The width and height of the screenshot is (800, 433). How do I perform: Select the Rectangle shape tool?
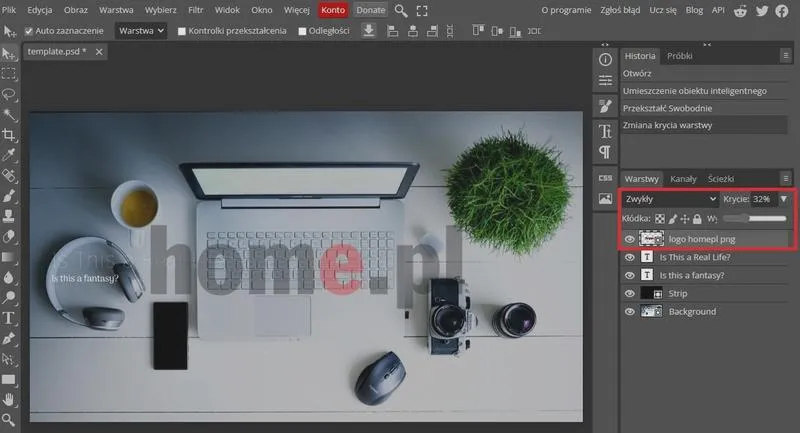(x=9, y=379)
